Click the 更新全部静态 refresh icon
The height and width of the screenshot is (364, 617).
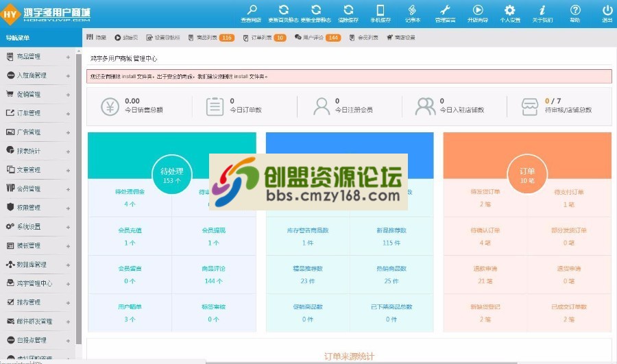point(315,10)
